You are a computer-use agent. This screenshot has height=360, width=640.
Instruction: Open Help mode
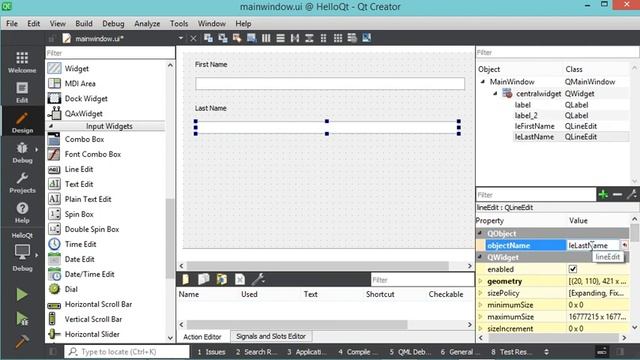point(22,212)
